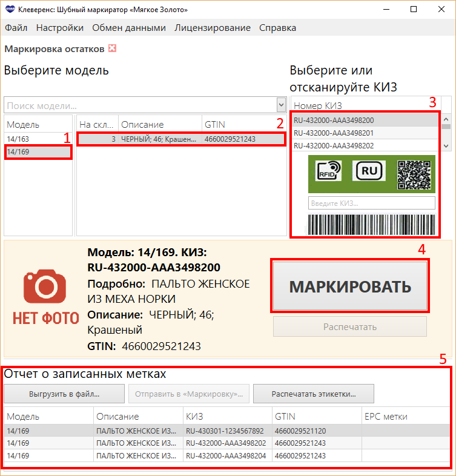Select row with GTIN 4660029521243 in model grid
456x476 pixels.
pos(181,139)
